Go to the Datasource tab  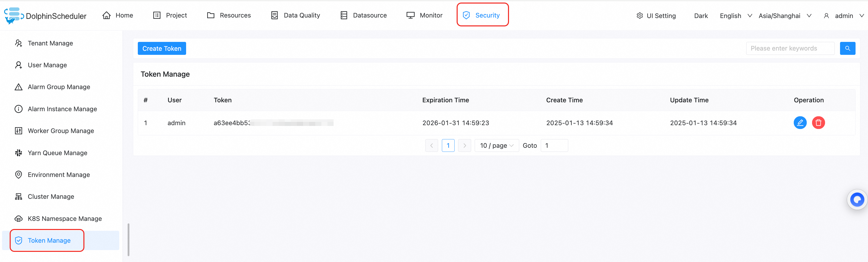pyautogui.click(x=363, y=15)
